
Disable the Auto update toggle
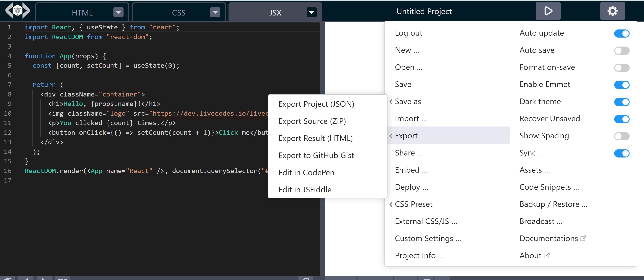click(622, 33)
